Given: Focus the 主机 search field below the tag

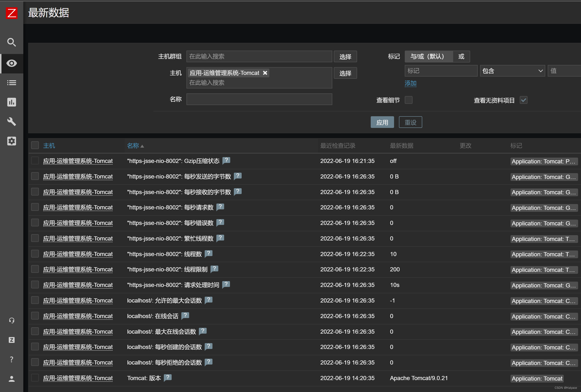Looking at the screenshot, I should 259,83.
